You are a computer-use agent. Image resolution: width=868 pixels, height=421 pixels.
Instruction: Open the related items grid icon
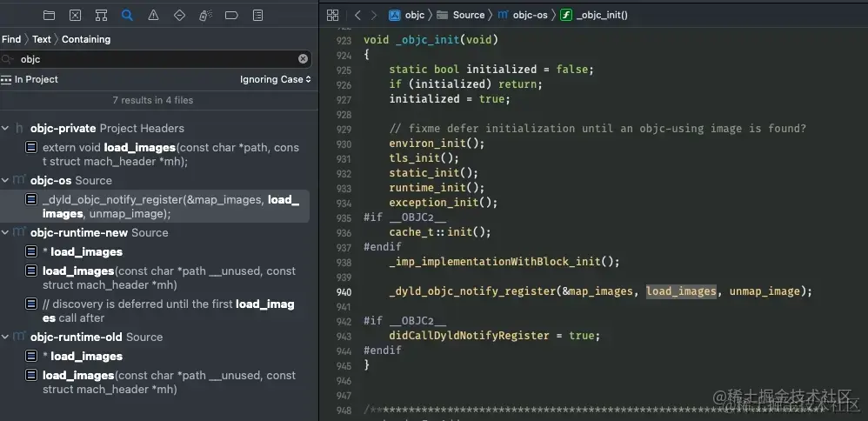tap(332, 16)
